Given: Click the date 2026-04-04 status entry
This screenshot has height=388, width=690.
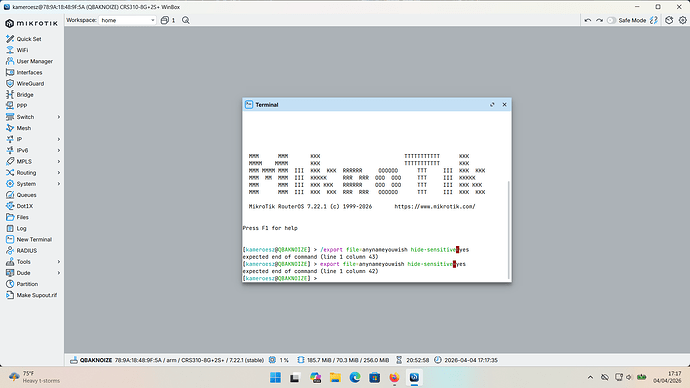Looking at the screenshot, I should point(466,360).
